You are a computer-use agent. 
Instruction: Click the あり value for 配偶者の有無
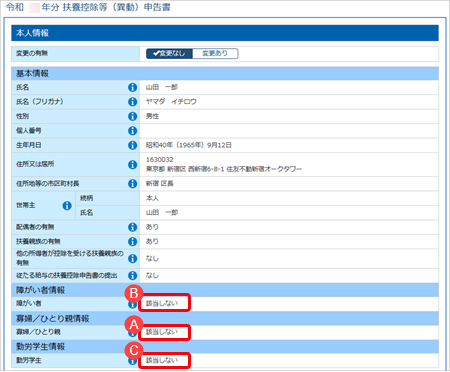pyautogui.click(x=152, y=227)
